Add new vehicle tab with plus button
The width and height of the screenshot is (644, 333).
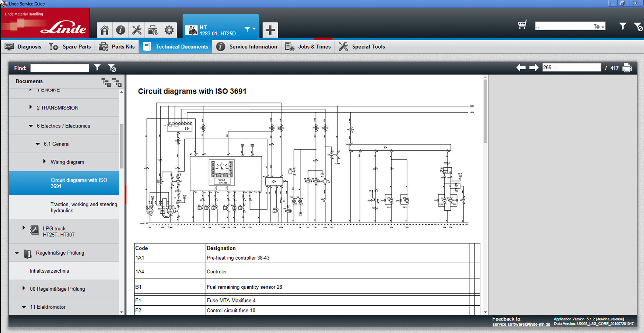click(270, 30)
